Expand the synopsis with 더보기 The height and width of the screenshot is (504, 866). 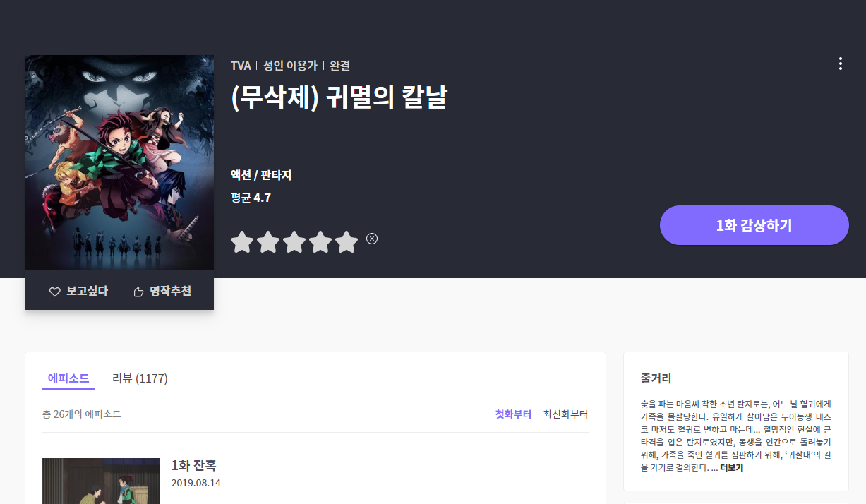(731, 468)
